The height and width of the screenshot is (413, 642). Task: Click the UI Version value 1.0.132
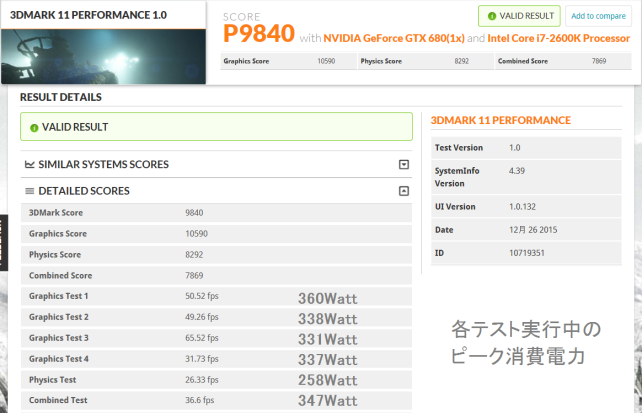[522, 207]
